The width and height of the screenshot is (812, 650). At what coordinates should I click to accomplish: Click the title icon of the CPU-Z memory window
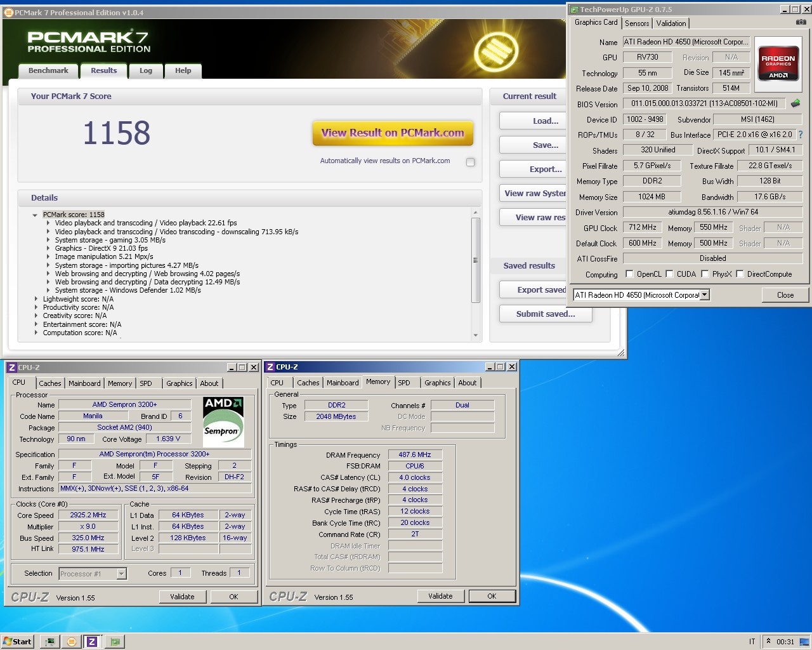270,367
